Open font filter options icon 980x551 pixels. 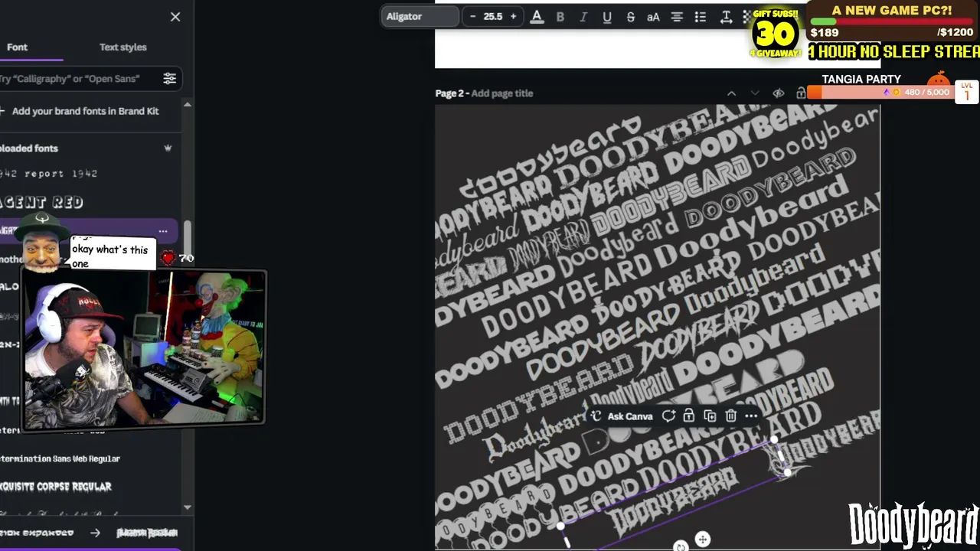[170, 79]
